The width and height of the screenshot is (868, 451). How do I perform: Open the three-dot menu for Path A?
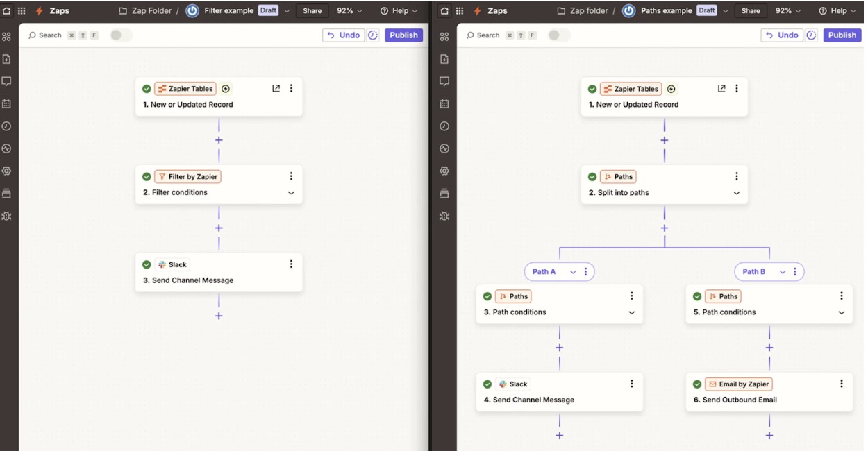[586, 272]
